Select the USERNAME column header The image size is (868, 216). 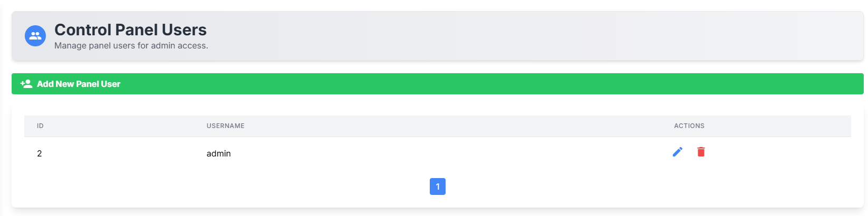coord(225,126)
